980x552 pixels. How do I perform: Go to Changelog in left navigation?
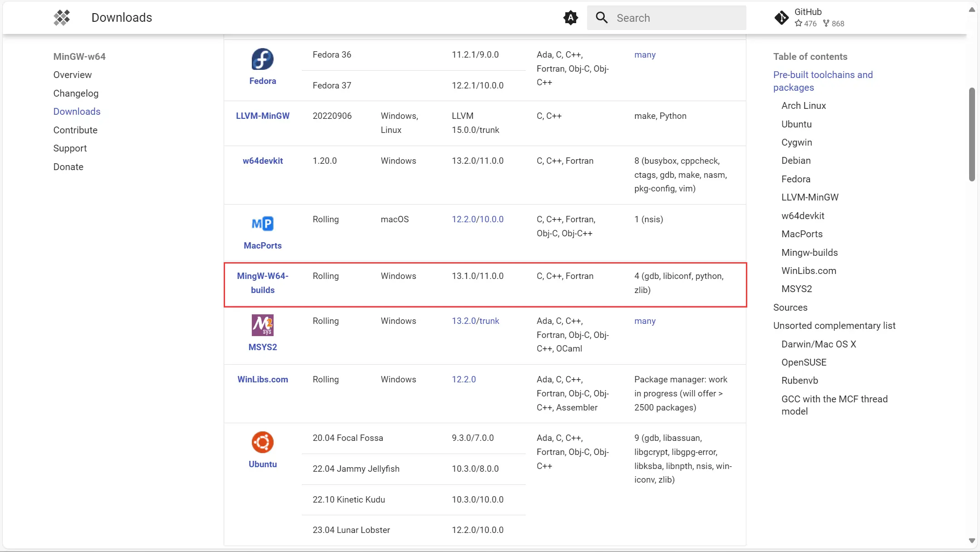[x=76, y=93]
